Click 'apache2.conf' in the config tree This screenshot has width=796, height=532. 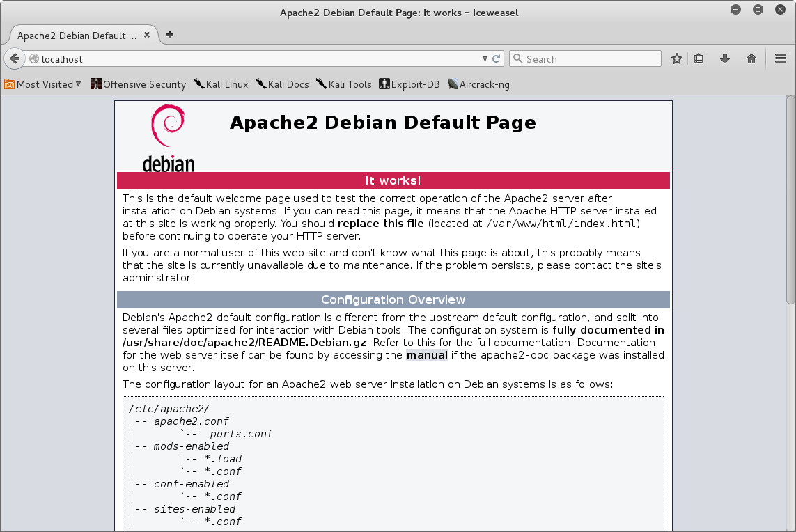coord(191,421)
